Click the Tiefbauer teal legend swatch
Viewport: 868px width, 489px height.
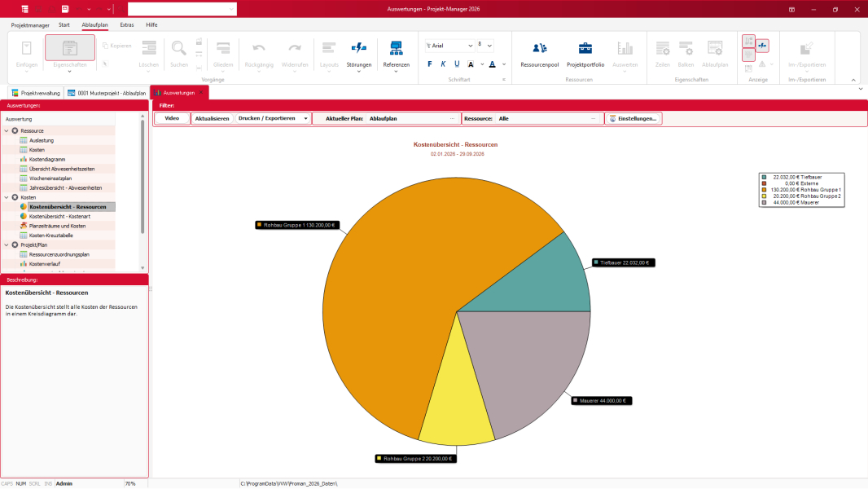pos(764,177)
